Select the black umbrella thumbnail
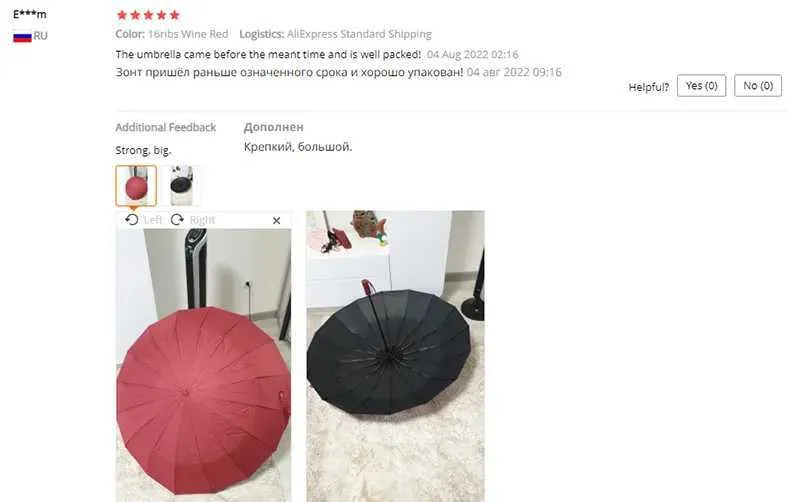Viewport: 800px width, 502px height. (182, 186)
